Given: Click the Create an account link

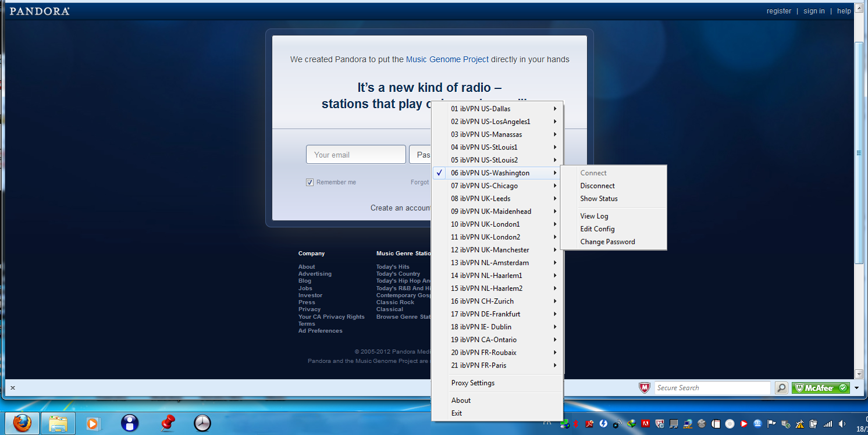Looking at the screenshot, I should click(x=401, y=208).
